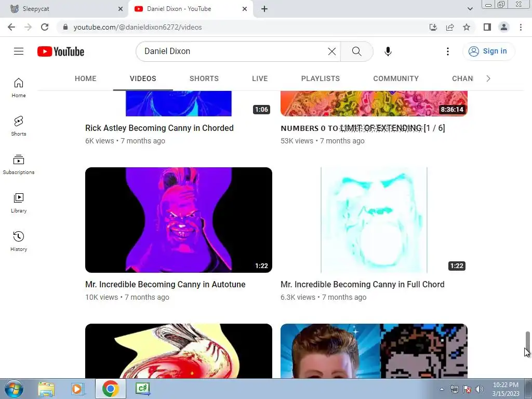Open the YouTube guide hamburger menu
The image size is (532, 399).
click(x=19, y=51)
